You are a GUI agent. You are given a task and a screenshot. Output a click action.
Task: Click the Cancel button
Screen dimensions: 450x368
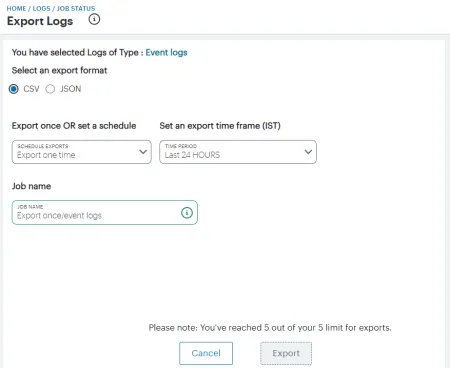pyautogui.click(x=206, y=353)
